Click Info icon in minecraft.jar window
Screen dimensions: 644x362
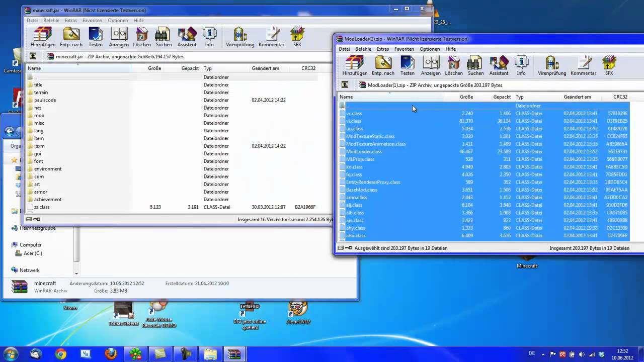tap(209, 37)
